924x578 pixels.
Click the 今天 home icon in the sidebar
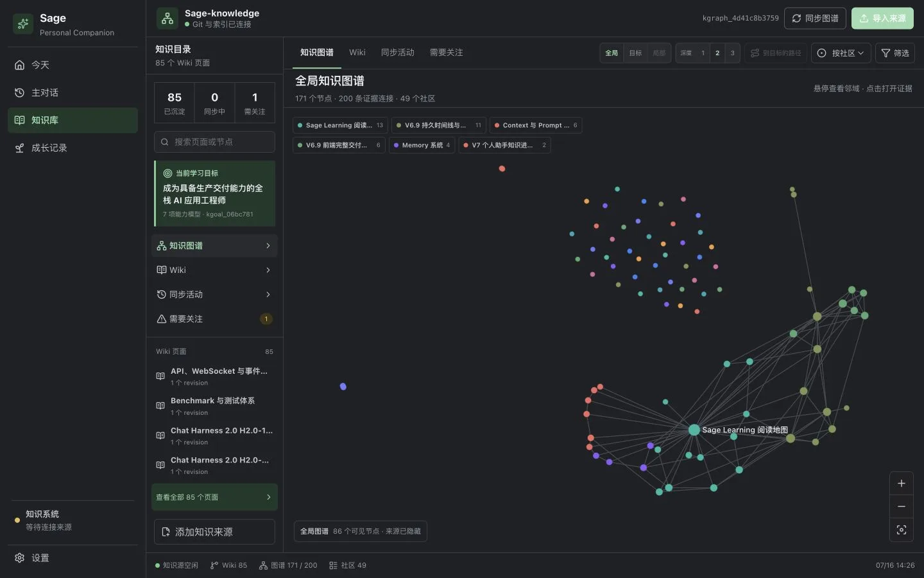(x=19, y=65)
